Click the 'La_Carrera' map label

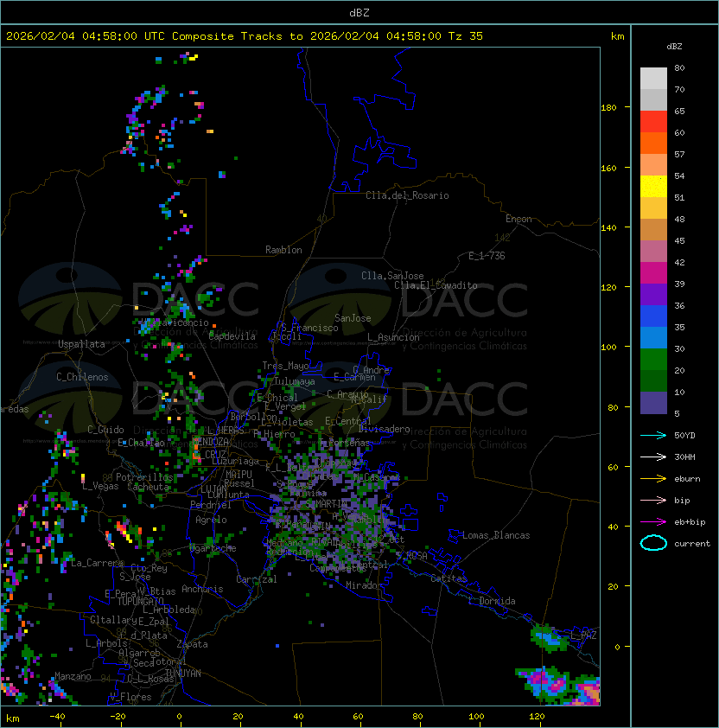tap(98, 563)
